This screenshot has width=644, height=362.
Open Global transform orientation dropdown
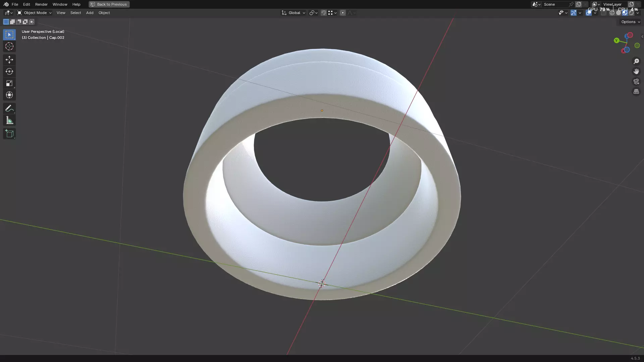[293, 13]
